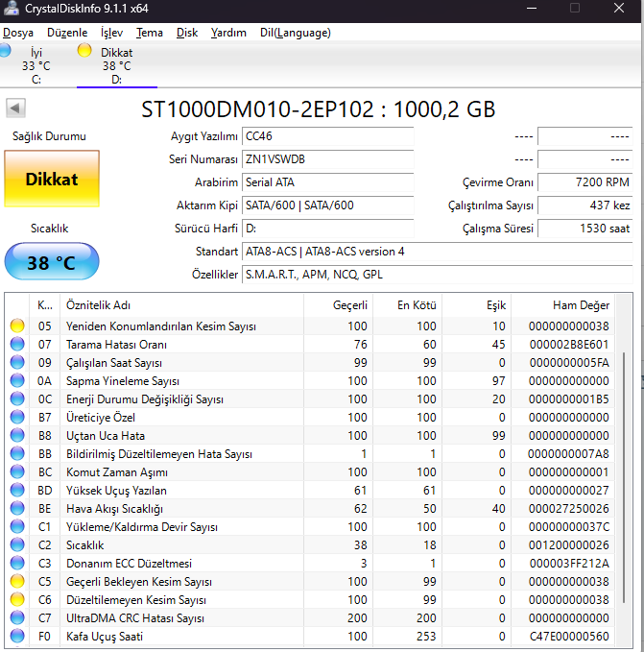This screenshot has height=652, width=644.
Task: Click blue status icon for attribute C7
Action: click(17, 617)
